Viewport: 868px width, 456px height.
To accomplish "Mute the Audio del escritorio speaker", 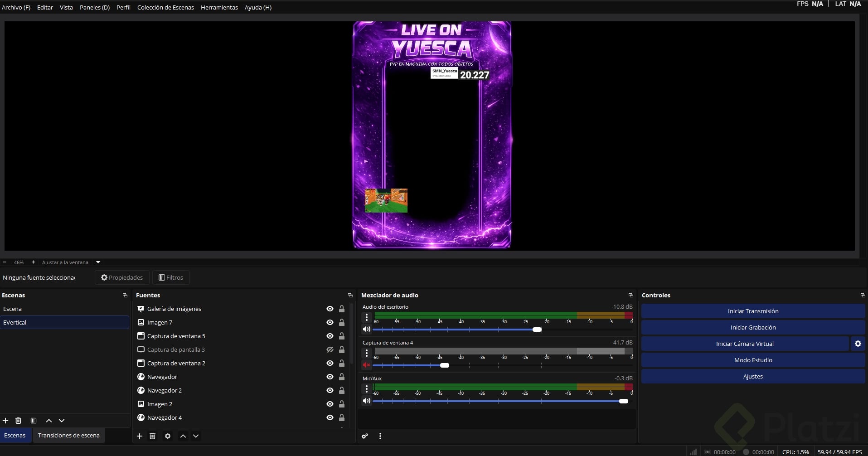I will 367,330.
